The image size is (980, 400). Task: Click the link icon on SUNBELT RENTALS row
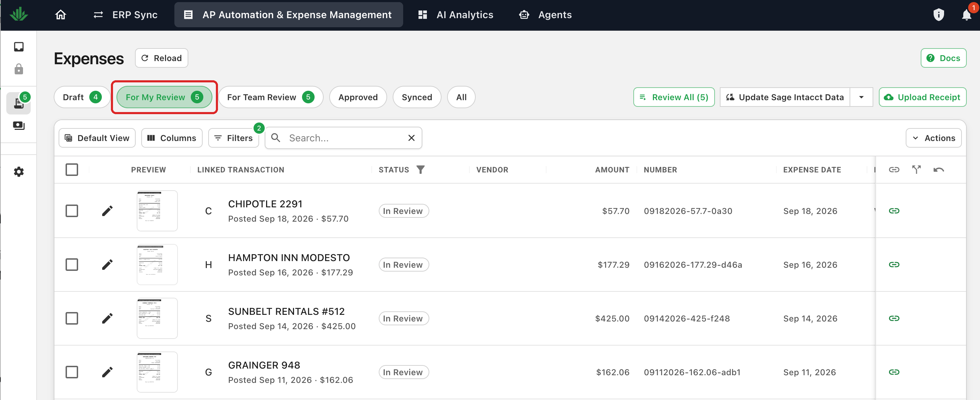coord(894,318)
